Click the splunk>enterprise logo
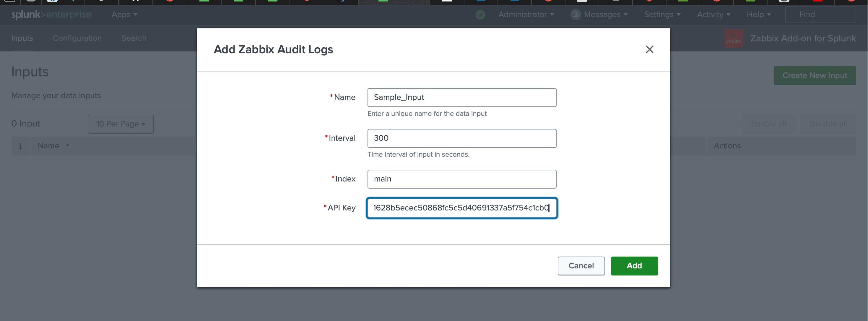 pos(51,14)
